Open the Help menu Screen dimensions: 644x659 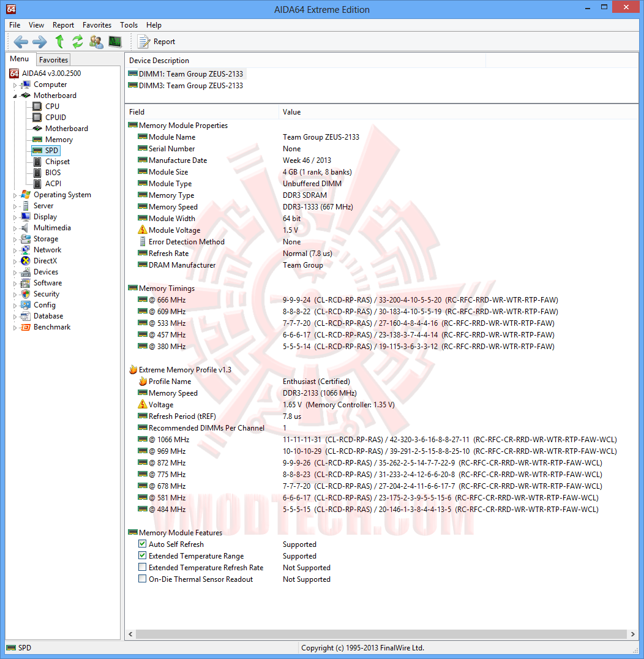click(154, 24)
